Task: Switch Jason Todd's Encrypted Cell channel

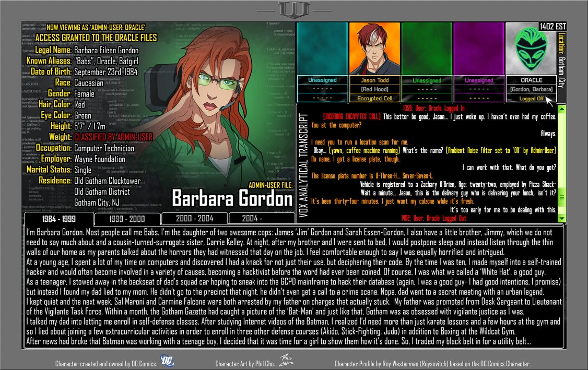Action: point(375,98)
